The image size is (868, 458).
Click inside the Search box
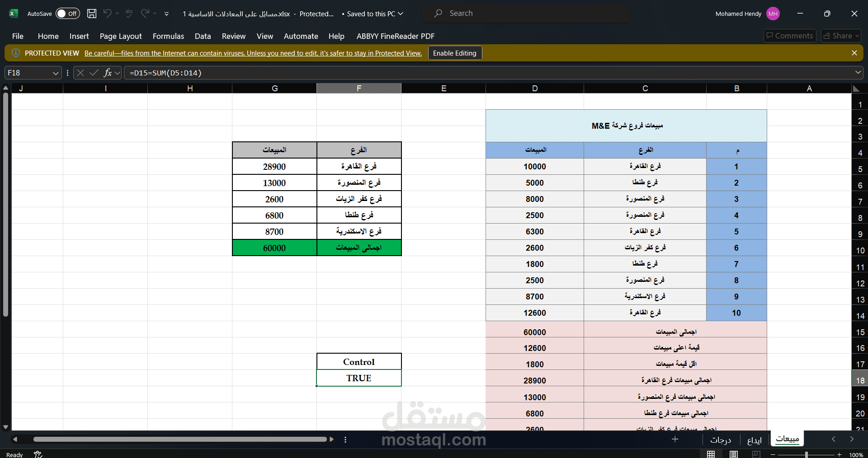click(x=524, y=13)
